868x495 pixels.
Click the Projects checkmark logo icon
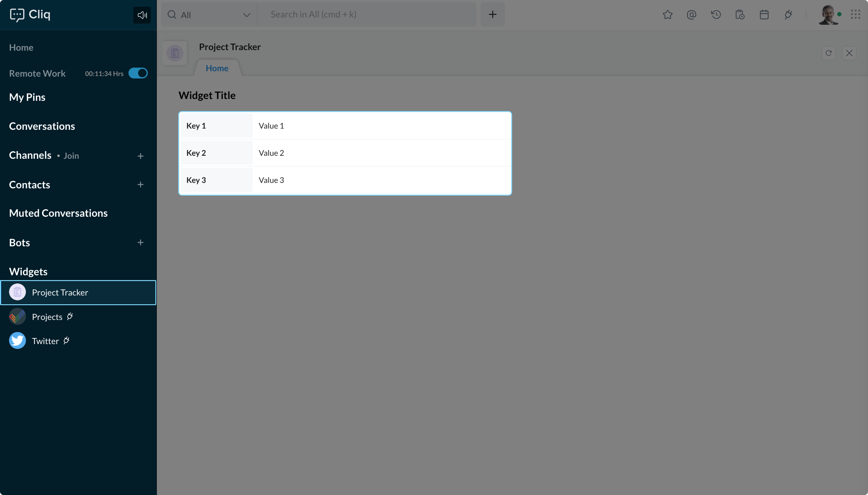17,316
